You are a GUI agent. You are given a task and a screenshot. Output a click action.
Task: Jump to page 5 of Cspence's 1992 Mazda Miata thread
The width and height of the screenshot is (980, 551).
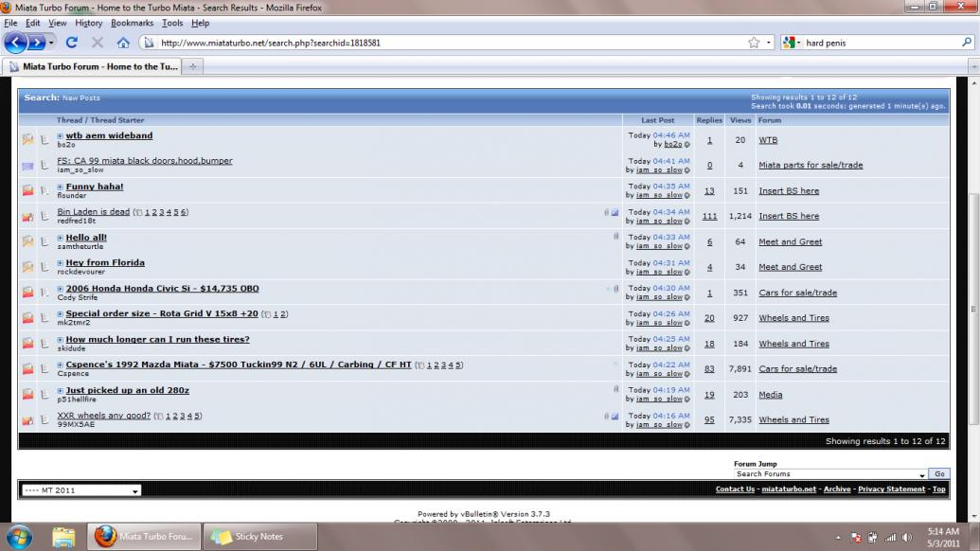pos(457,364)
